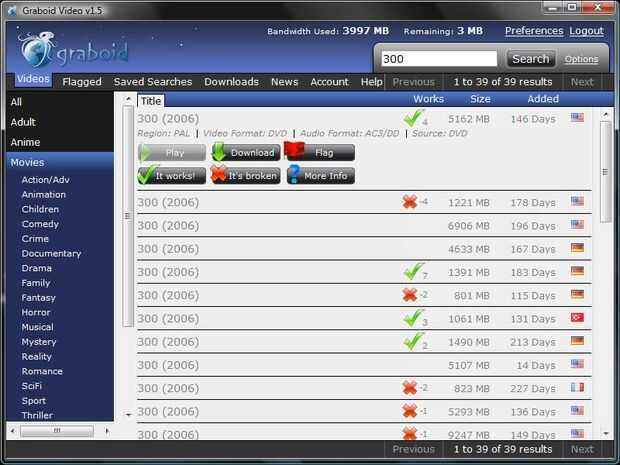The height and width of the screenshot is (465, 620).
Task: Click the red X on the 823 MB row
Action: [x=410, y=388]
